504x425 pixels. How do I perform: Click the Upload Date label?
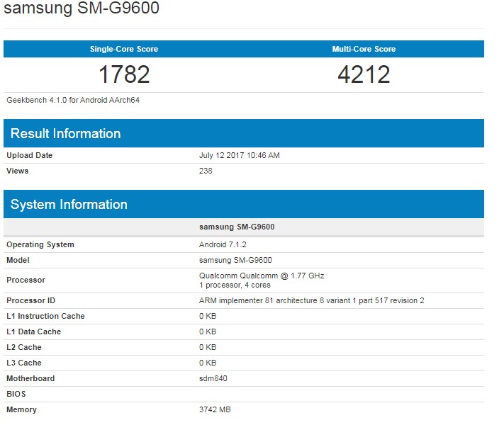29,155
